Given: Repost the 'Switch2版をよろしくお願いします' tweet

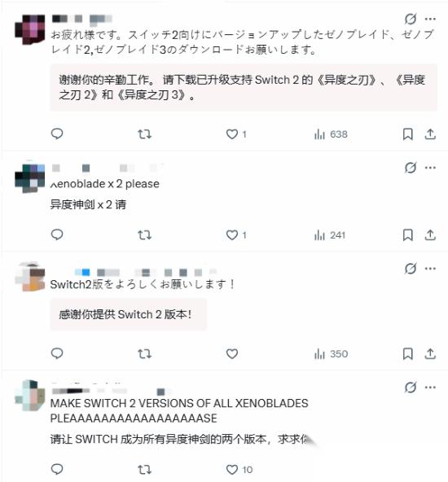Looking at the screenshot, I should 144,354.
